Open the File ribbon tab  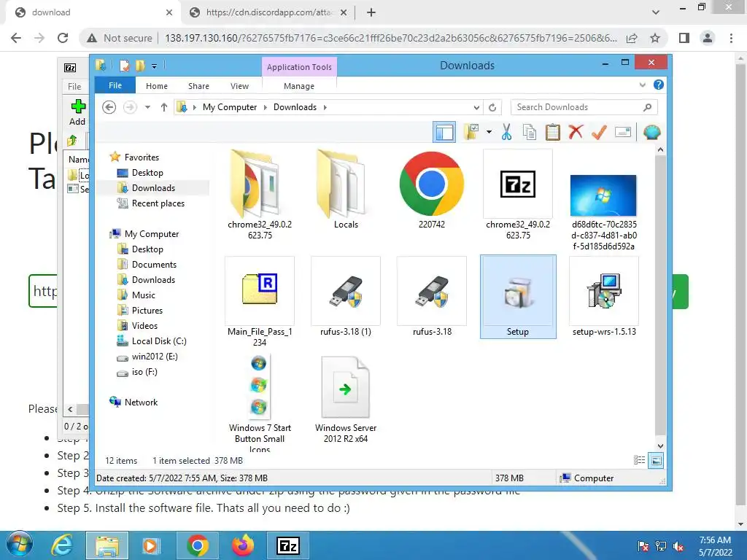click(x=115, y=85)
